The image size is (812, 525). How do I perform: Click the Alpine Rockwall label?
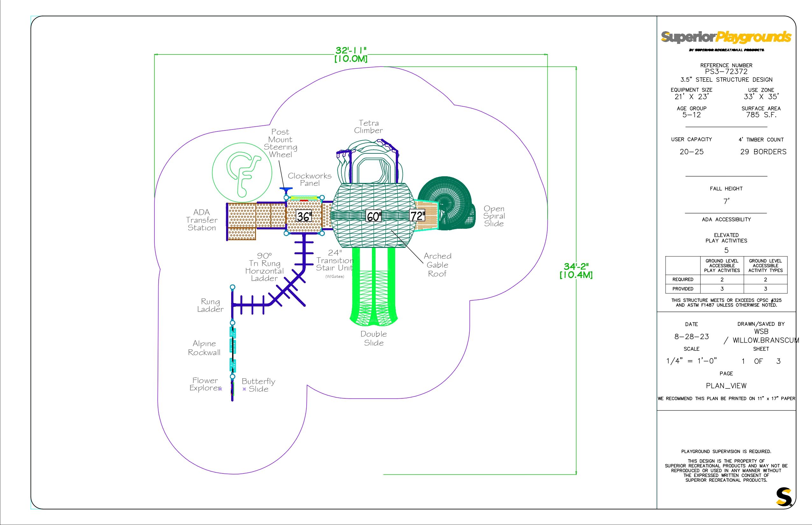pos(204,348)
